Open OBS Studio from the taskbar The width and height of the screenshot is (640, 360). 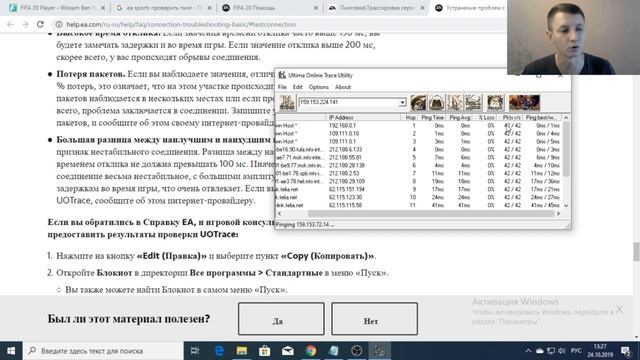[357, 351]
